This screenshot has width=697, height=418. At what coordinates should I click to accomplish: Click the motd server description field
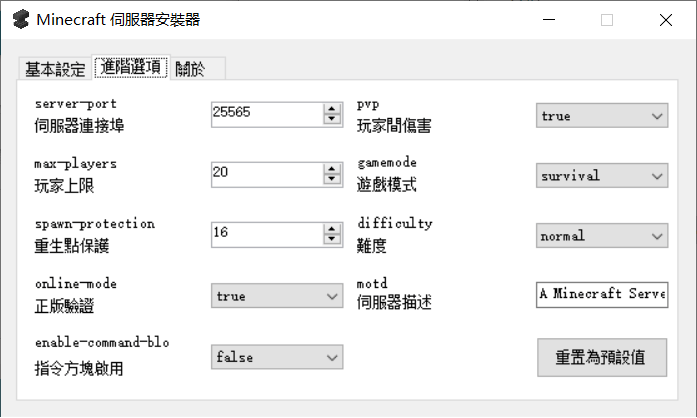pos(602,294)
